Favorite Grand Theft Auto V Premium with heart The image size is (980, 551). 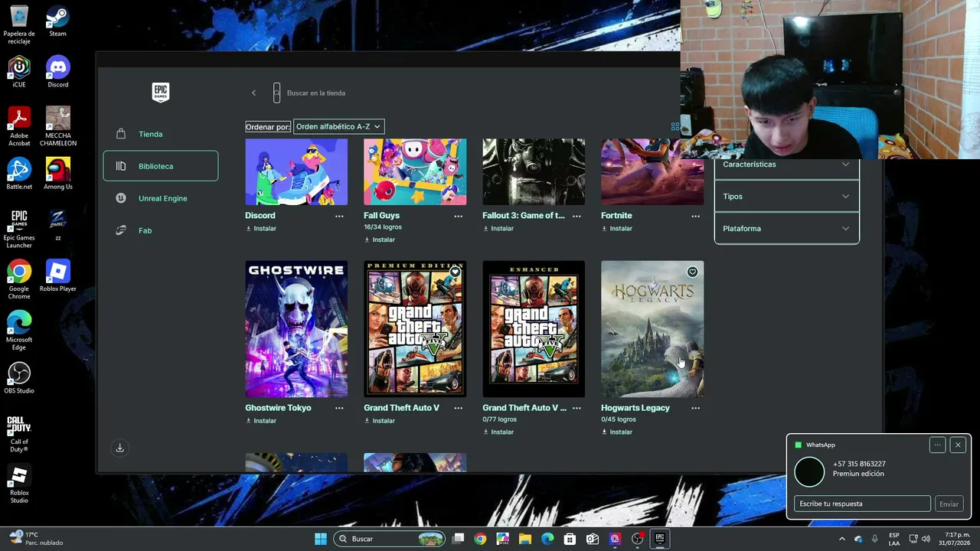(455, 272)
